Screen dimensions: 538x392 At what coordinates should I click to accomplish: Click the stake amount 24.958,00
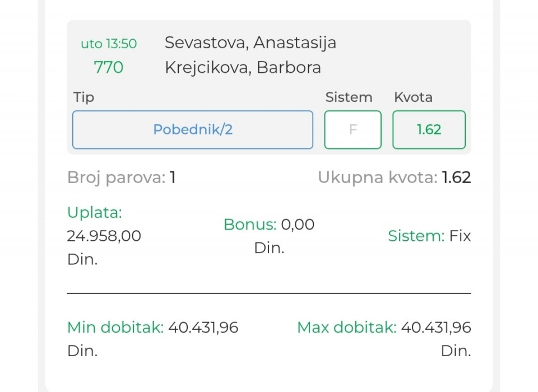point(104,236)
